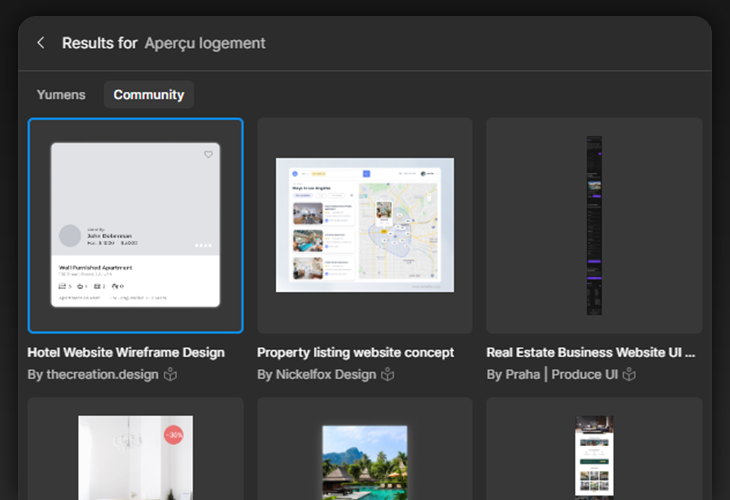The height and width of the screenshot is (500, 730).
Task: Click the Real Estate Business Website UI title
Action: tap(591, 352)
